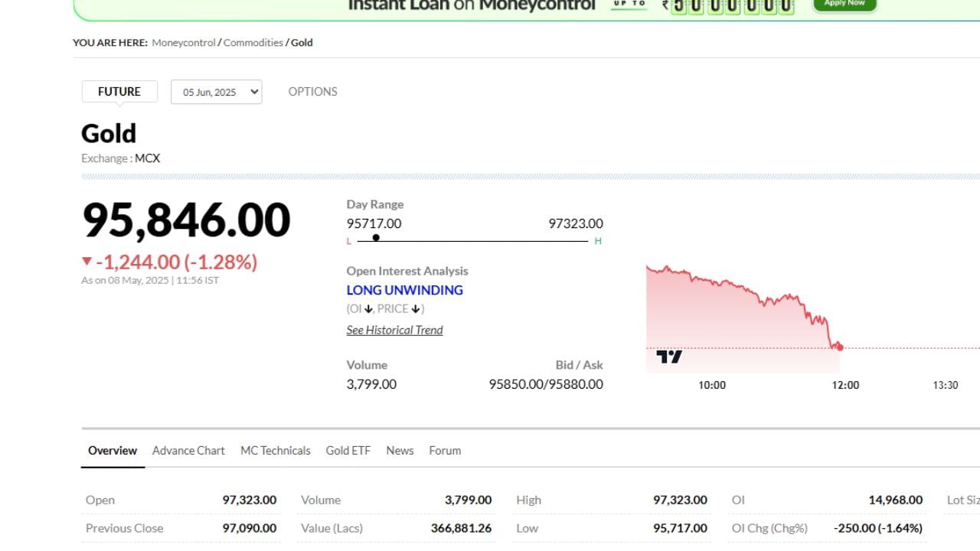Click the OI value 14,968.00
Screen dimensions: 980x551
point(896,500)
